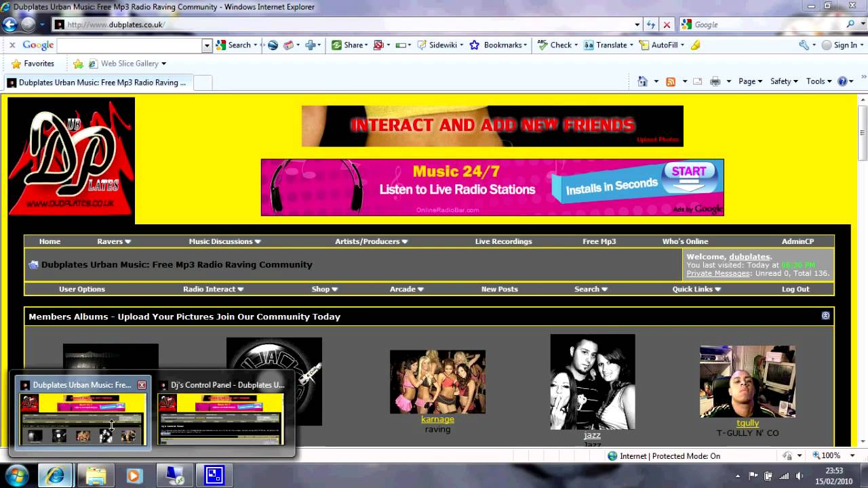Screen dimensions: 868x488
Task: Click the Print icon in command bar
Action: click(715, 81)
